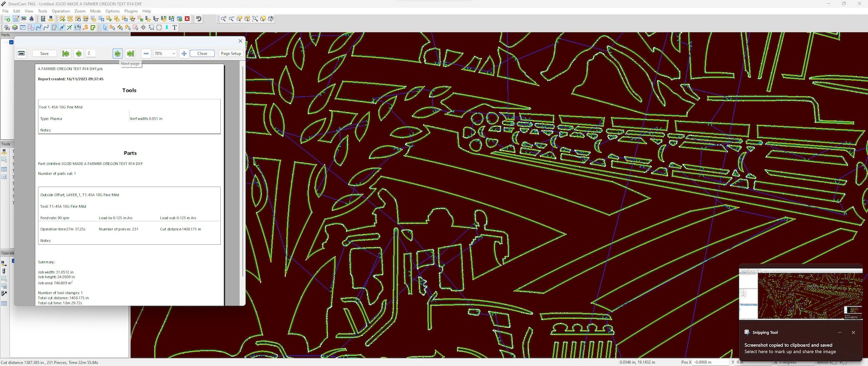Open the Mode menu
Viewport: 868px width, 366px height.
pos(95,11)
